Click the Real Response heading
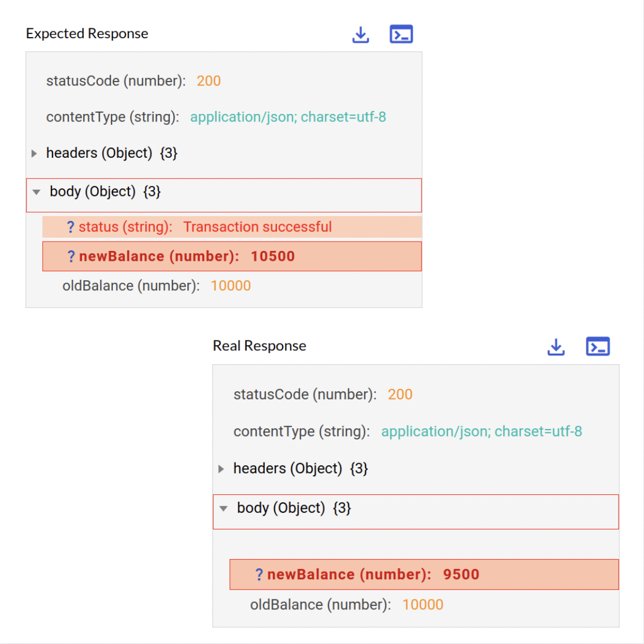644x644 pixels. (x=259, y=346)
